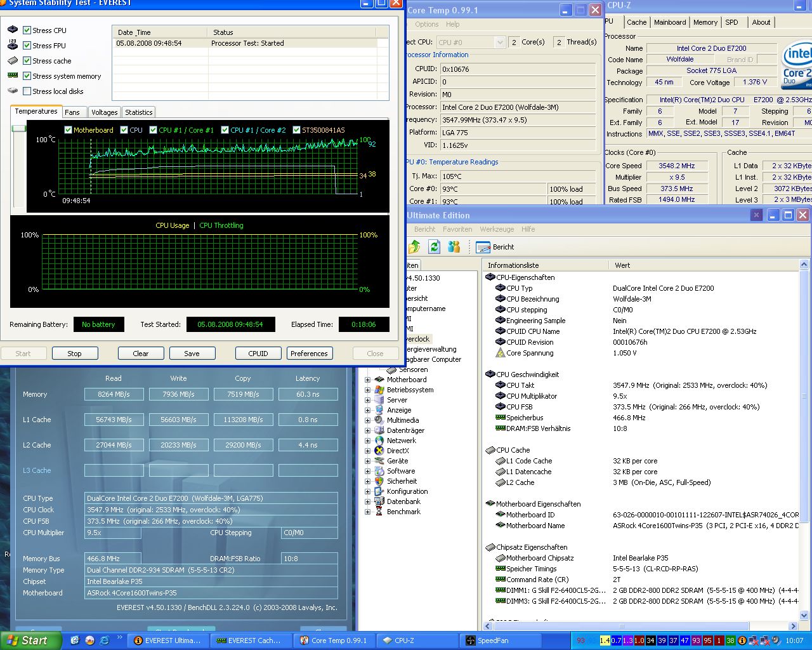This screenshot has width=812, height=650.
Task: Click the Save button in stability test
Action: point(192,354)
